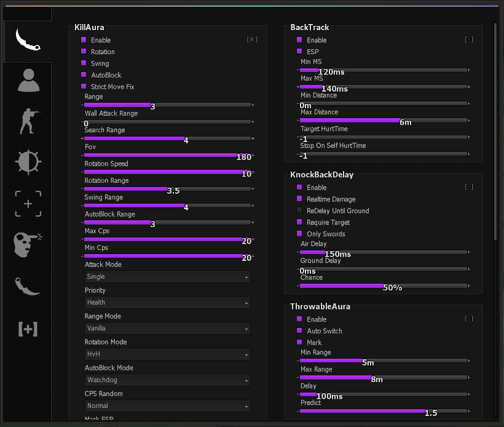The width and height of the screenshot is (504, 427).
Task: Toggle the ThrowableAura Mark checkbox
Action: 299,342
